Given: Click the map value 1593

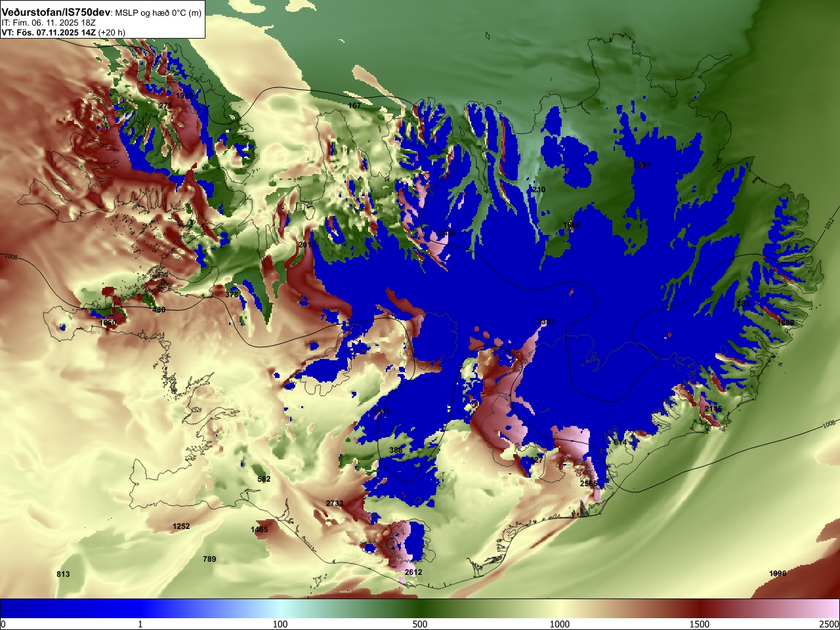Looking at the screenshot, I should point(642,165).
